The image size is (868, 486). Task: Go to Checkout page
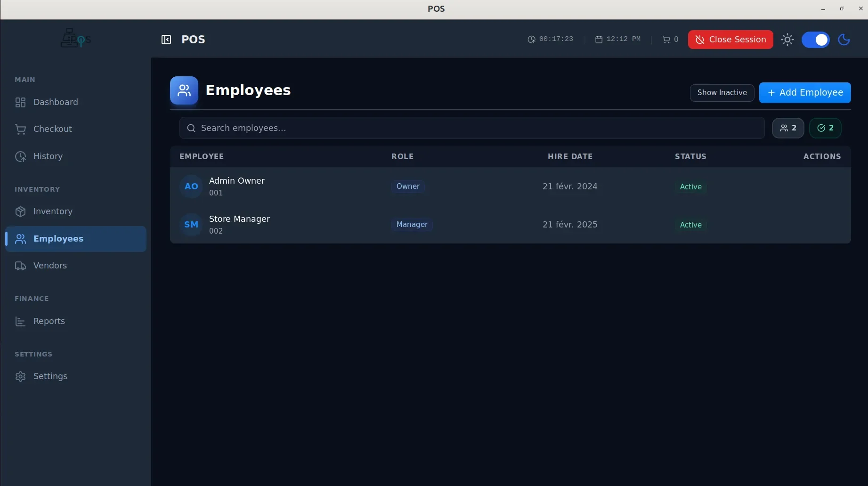(x=76, y=129)
